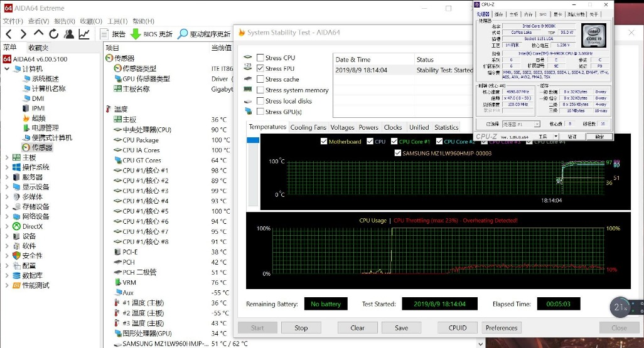
Task: Enable the Stress GPU(s) checkbox
Action: pyautogui.click(x=260, y=111)
